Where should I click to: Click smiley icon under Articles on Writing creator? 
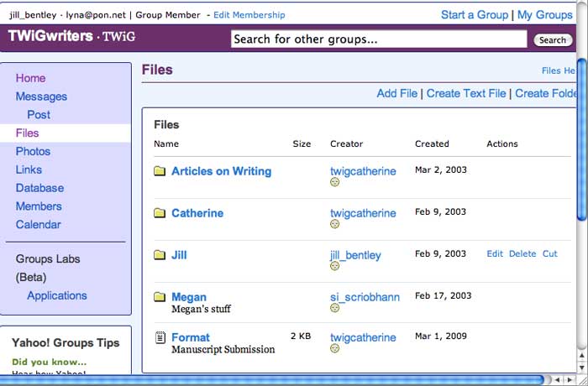pyautogui.click(x=334, y=182)
